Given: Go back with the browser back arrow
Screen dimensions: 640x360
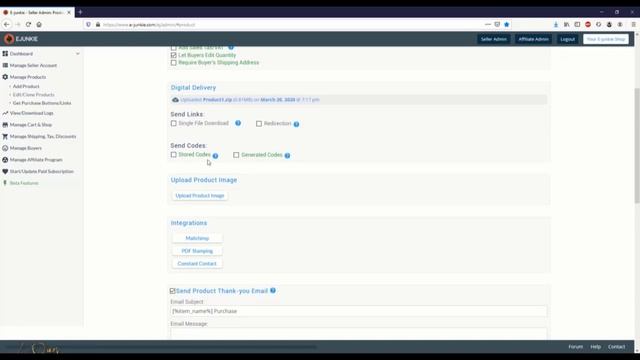Looking at the screenshot, I should coord(7,24).
